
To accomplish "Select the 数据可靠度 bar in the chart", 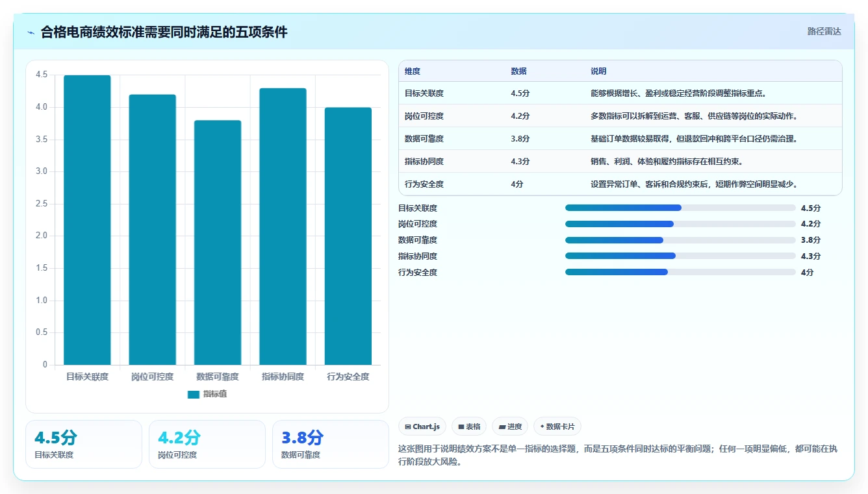I will click(218, 243).
